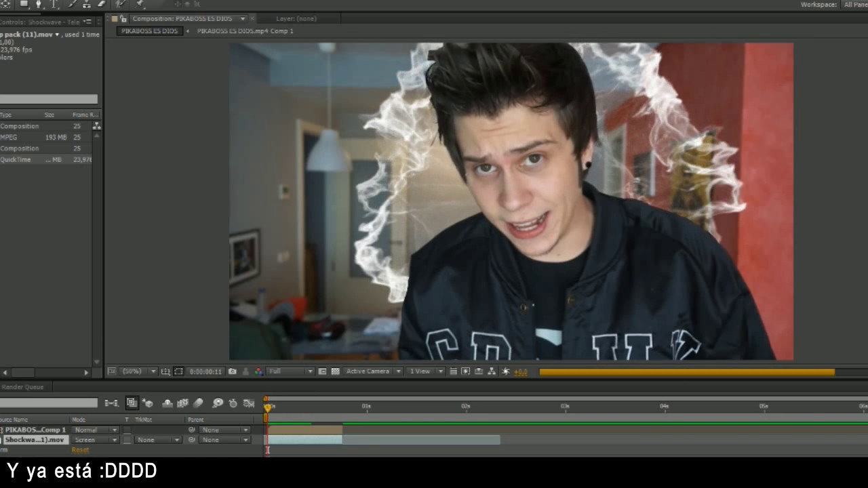Viewport: 868px width, 488px height.
Task: Click the parent pick whip of Shockwave layer
Action: point(191,440)
